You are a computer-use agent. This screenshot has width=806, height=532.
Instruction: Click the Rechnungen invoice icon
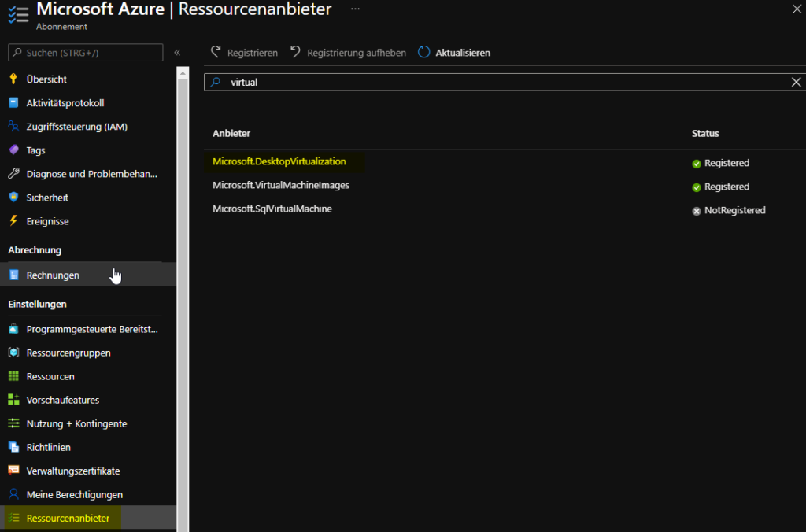pyautogui.click(x=13, y=275)
